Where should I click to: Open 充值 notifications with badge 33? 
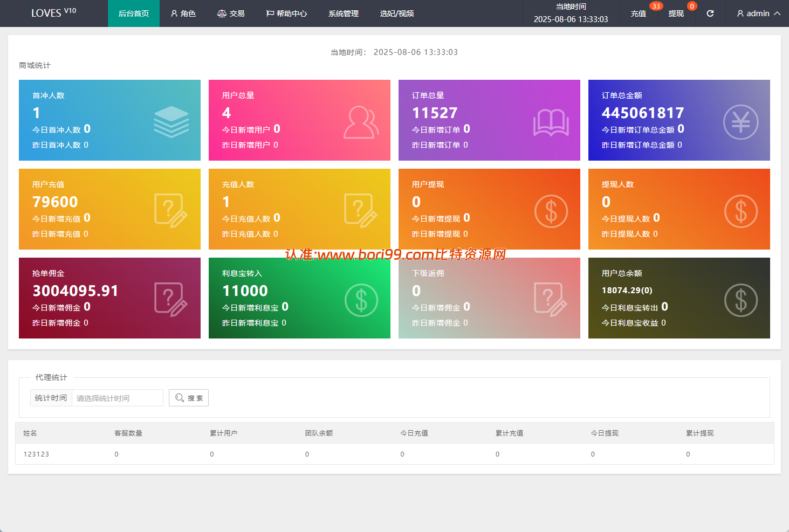[x=639, y=13]
